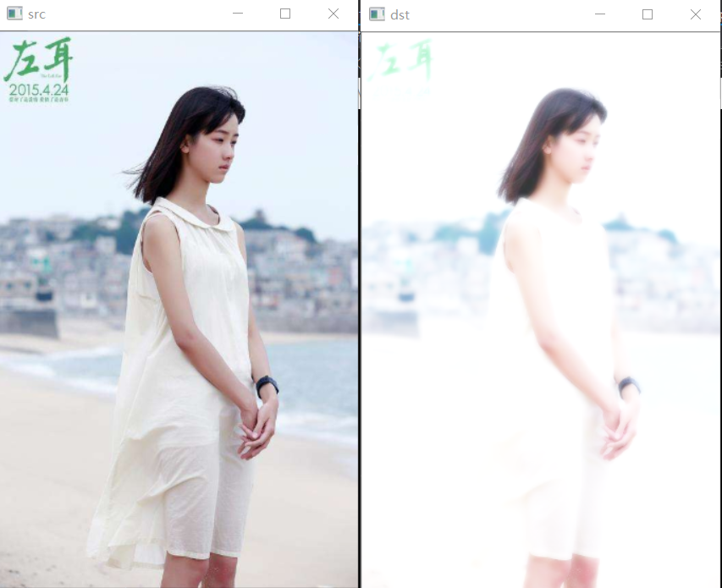Click the dst brightened image display
This screenshot has width=722, height=588.
tap(541, 310)
